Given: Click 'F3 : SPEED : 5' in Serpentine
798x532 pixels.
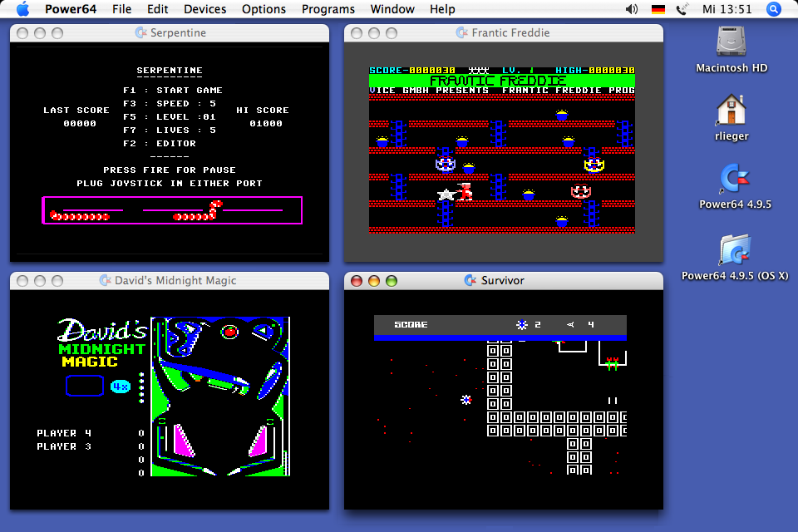Looking at the screenshot, I should point(170,103).
